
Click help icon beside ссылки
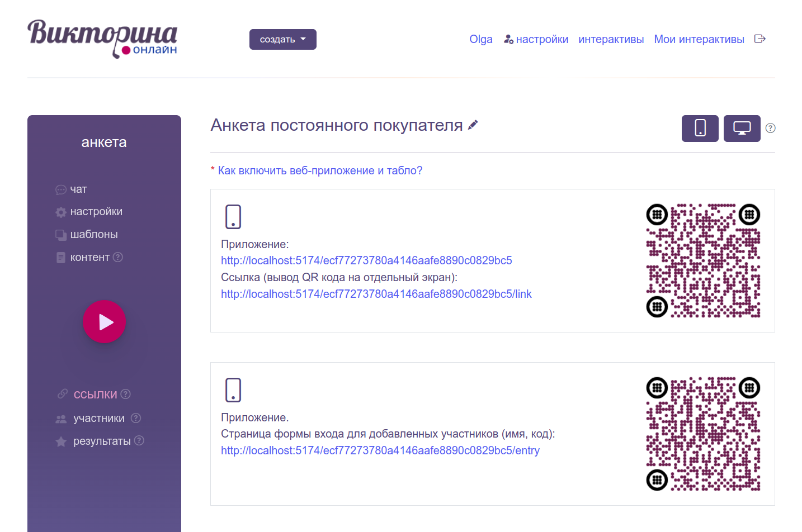pos(126,394)
